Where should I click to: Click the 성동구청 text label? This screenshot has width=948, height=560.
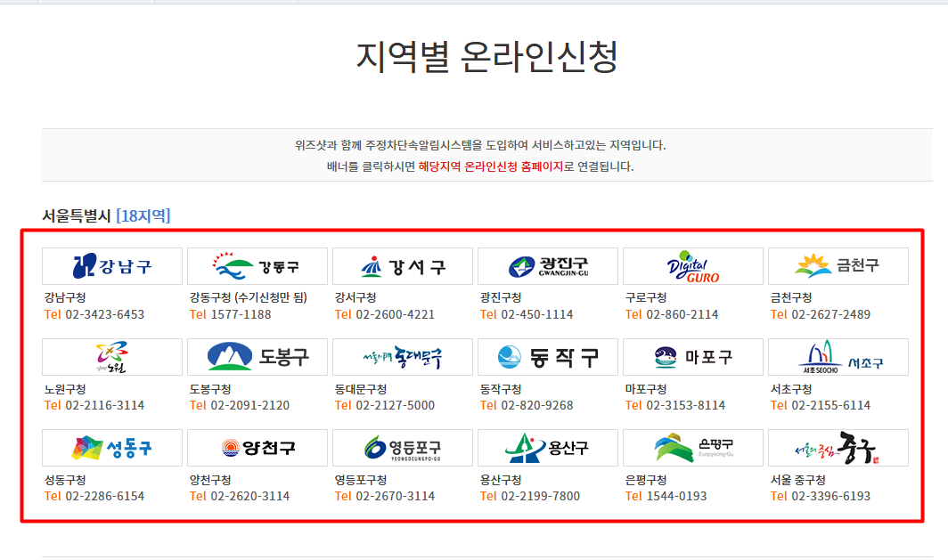pyautogui.click(x=65, y=480)
